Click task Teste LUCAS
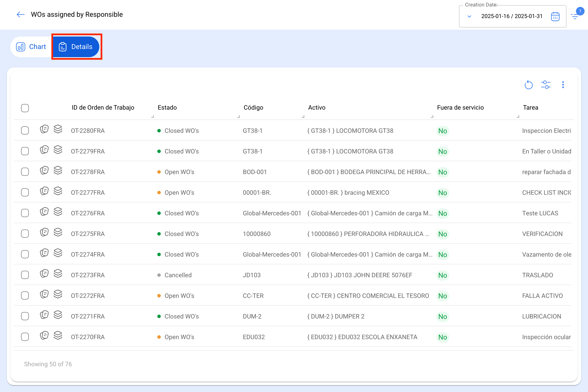This screenshot has height=392, width=588. tap(540, 213)
